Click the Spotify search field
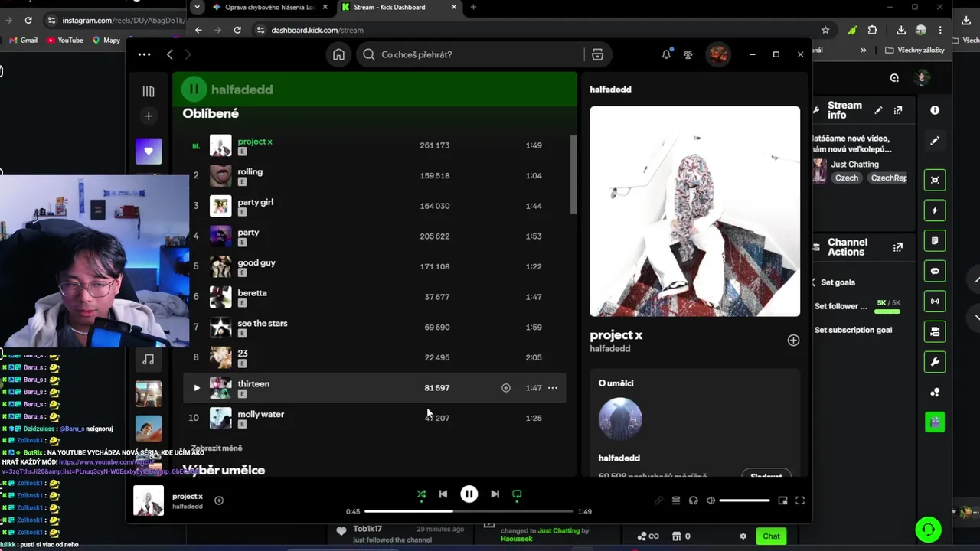The width and height of the screenshot is (980, 551). pos(470,54)
